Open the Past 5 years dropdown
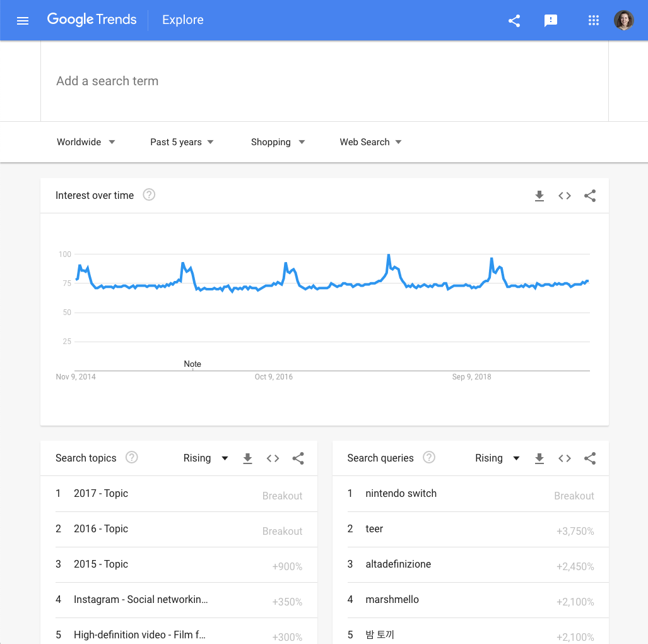 click(182, 142)
